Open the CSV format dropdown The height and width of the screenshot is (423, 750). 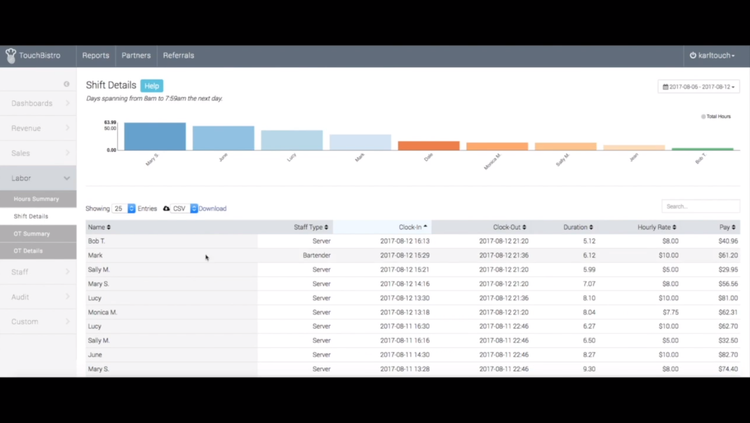pyautogui.click(x=184, y=209)
